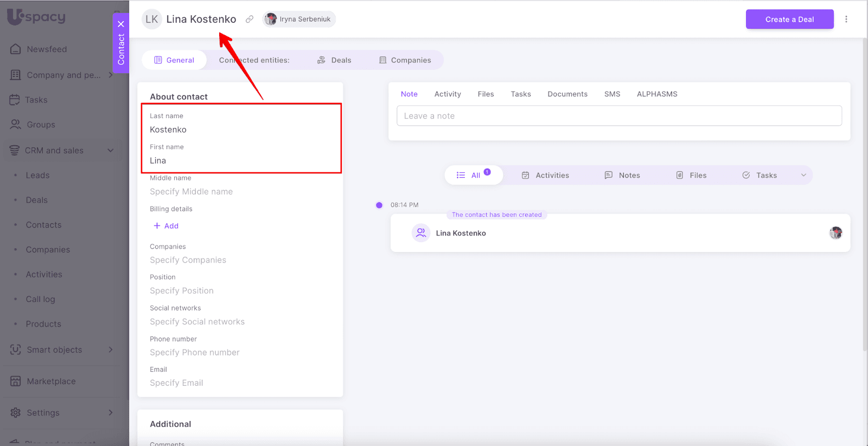
Task: Expand the Company and people menu chevron
Action: point(111,75)
